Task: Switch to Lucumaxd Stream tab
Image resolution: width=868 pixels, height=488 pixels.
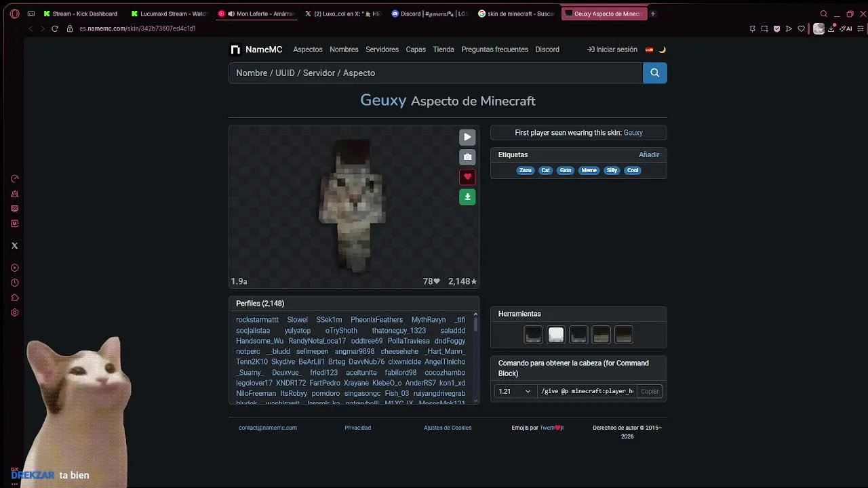Action: tap(169, 14)
